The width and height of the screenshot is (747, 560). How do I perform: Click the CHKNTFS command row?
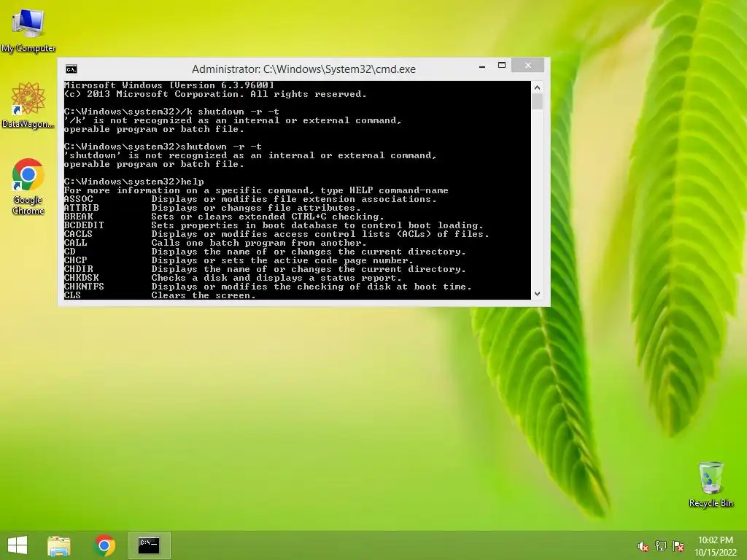coord(268,287)
